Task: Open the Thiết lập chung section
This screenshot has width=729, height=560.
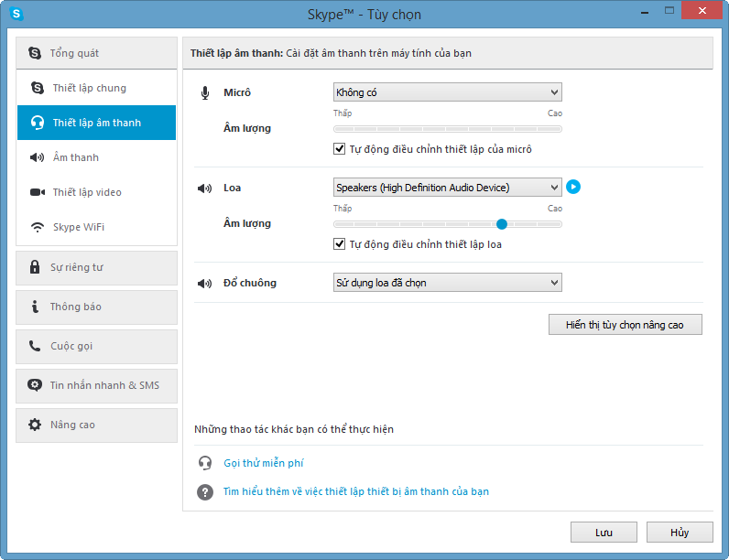Action: coord(89,88)
